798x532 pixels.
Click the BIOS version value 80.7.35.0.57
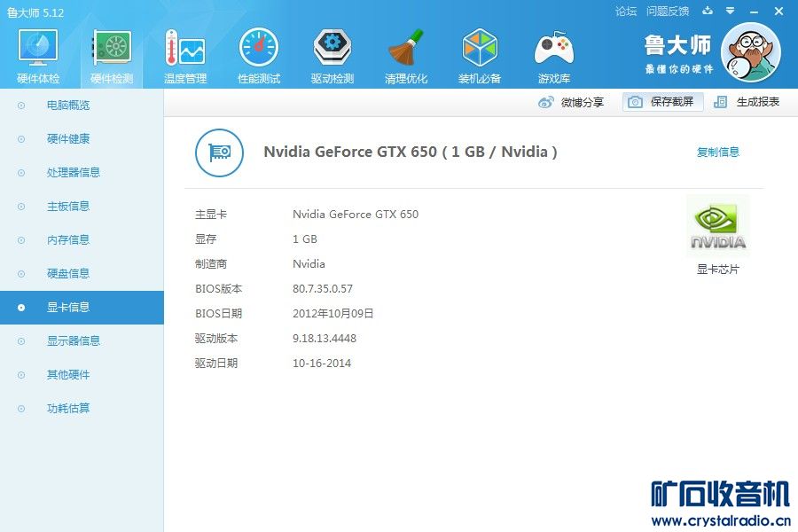pyautogui.click(x=323, y=289)
